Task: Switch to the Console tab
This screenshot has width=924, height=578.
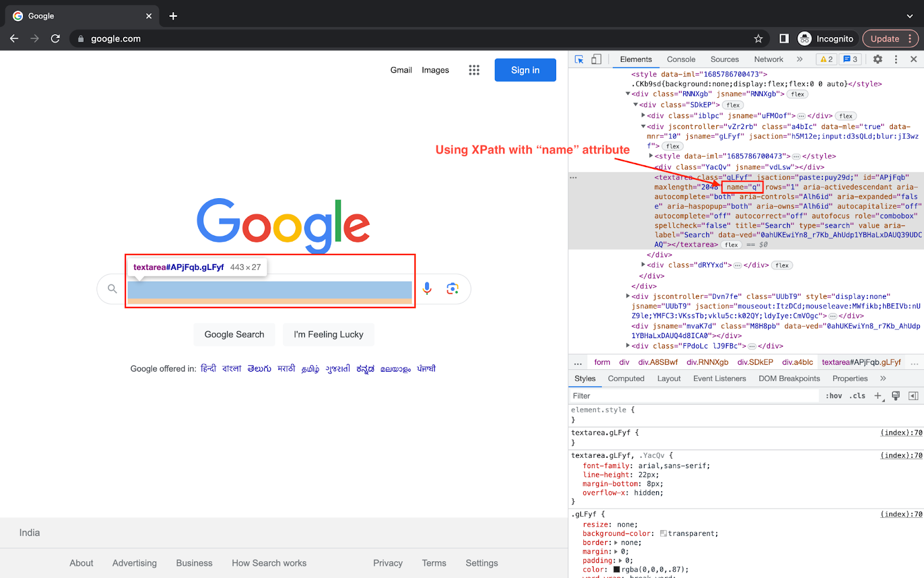Action: pos(681,60)
